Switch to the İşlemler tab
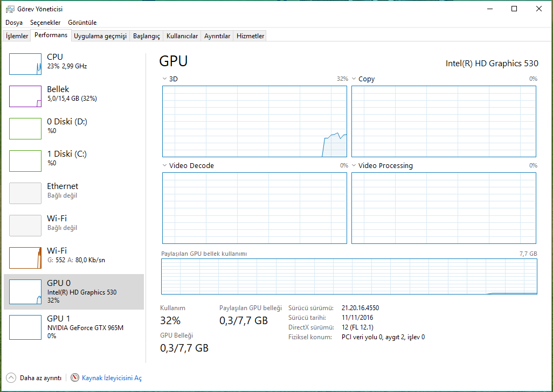The width and height of the screenshot is (553, 392). 17,36
